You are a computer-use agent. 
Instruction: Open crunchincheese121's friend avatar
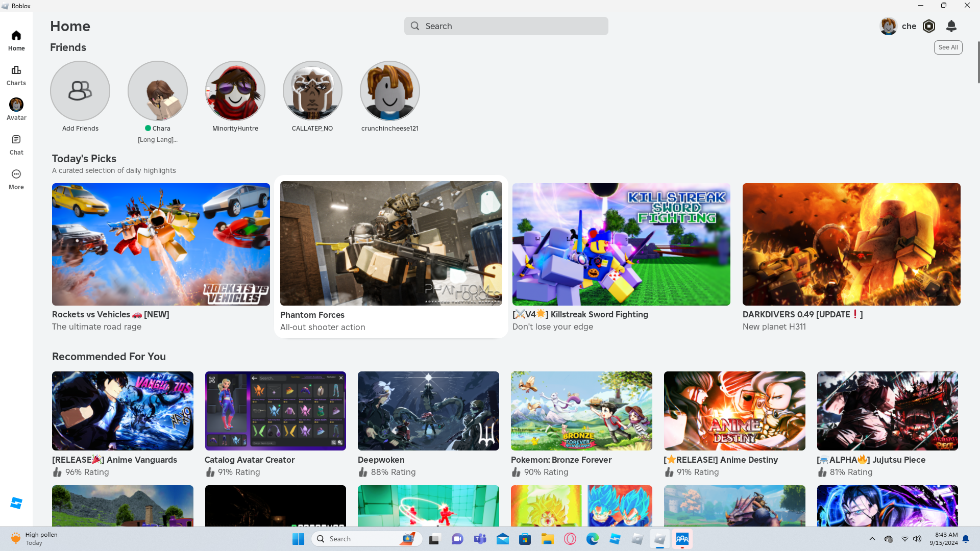(390, 91)
